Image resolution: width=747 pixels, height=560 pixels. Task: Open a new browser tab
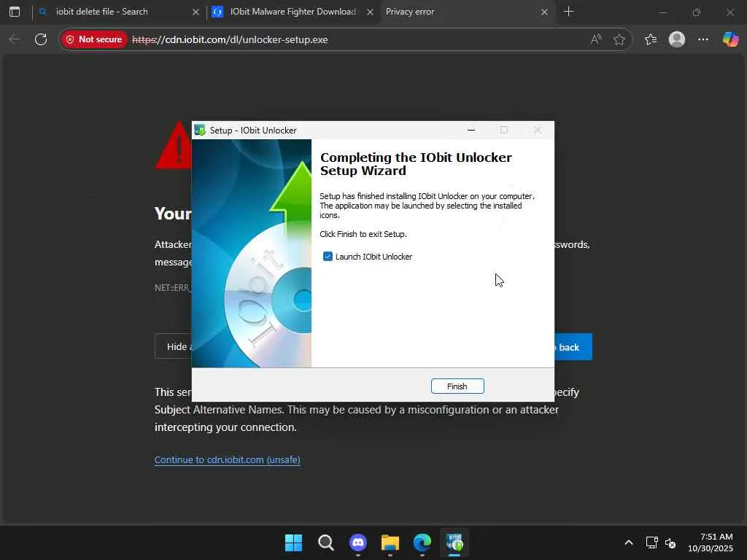click(x=568, y=12)
